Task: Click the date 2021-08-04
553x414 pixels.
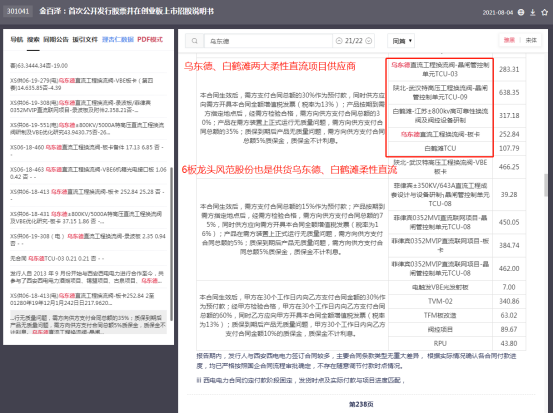Action: [498, 12]
